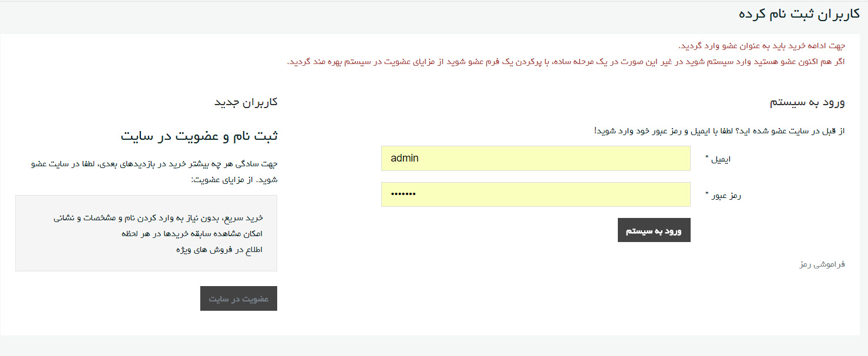Click the prompt text از قبل در سایت عضو شده اید
Viewport: 868px width, 356px height.
click(x=719, y=130)
